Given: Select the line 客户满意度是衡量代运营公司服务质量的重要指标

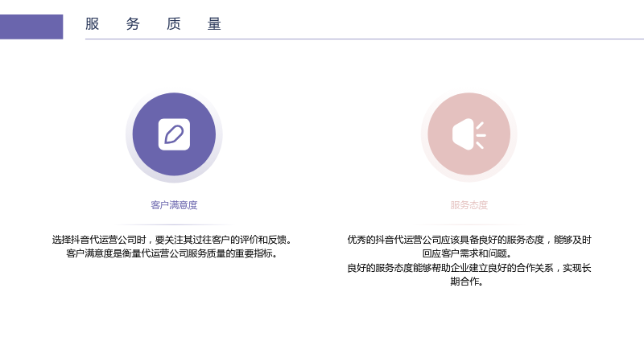Looking at the screenshot, I should [172, 253].
